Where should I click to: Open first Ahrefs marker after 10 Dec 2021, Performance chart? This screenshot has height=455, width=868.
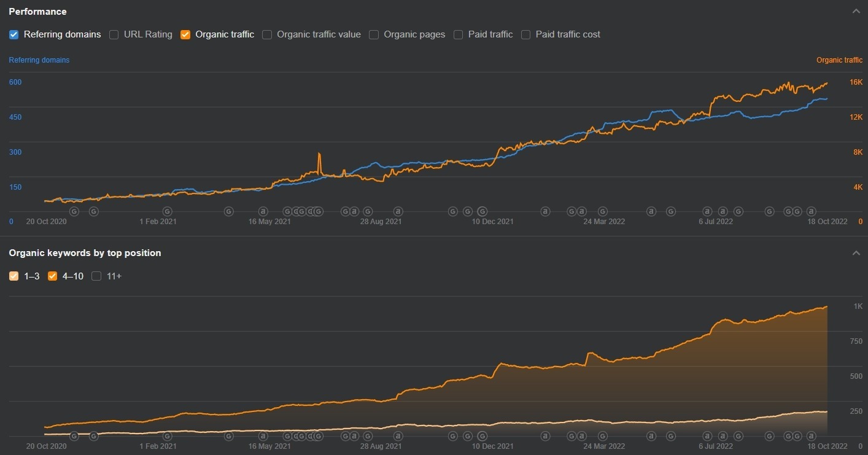(x=545, y=211)
